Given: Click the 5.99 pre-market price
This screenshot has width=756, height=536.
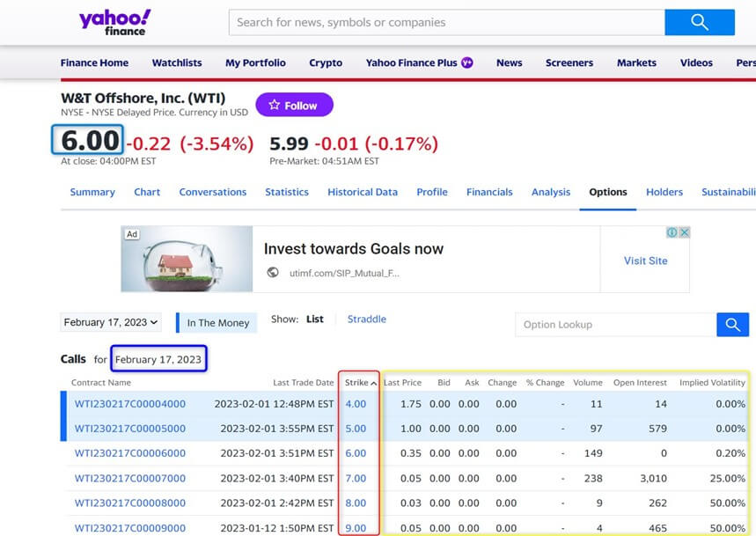Looking at the screenshot, I should point(289,143).
